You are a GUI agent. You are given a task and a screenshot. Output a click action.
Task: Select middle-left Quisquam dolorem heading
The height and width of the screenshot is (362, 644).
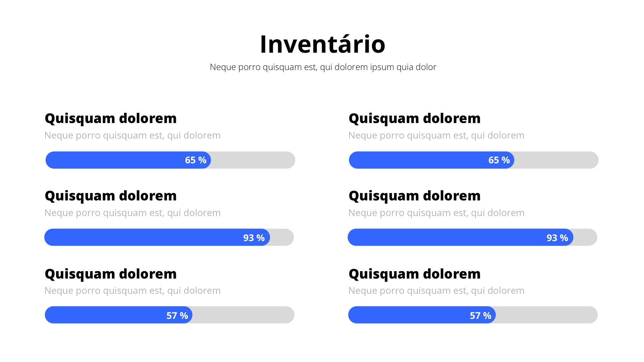point(110,196)
